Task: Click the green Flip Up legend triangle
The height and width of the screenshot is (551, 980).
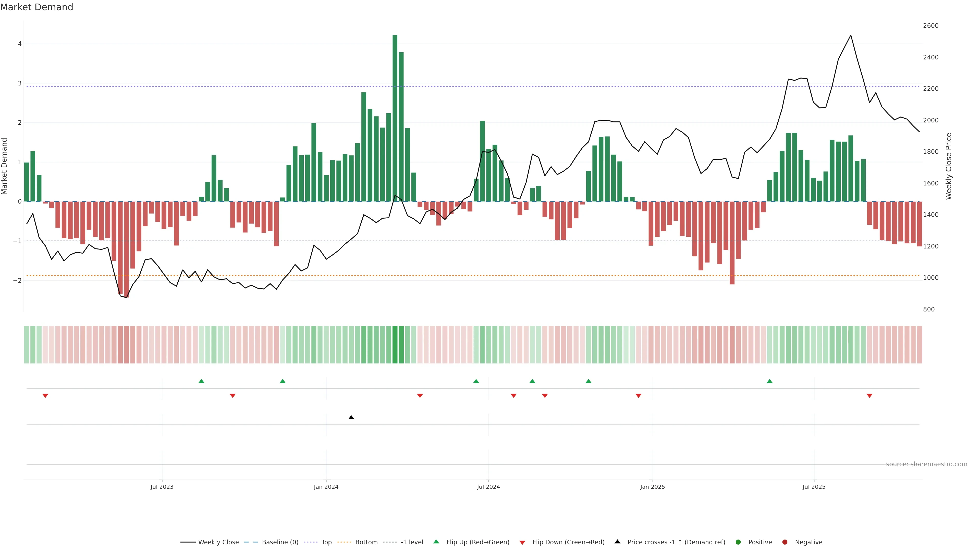Action: (x=436, y=542)
